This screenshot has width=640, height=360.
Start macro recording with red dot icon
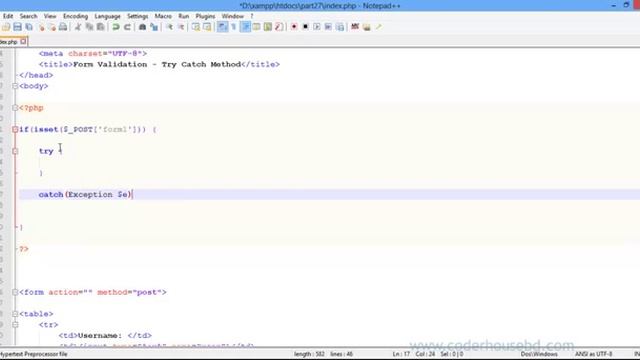coord(294,27)
